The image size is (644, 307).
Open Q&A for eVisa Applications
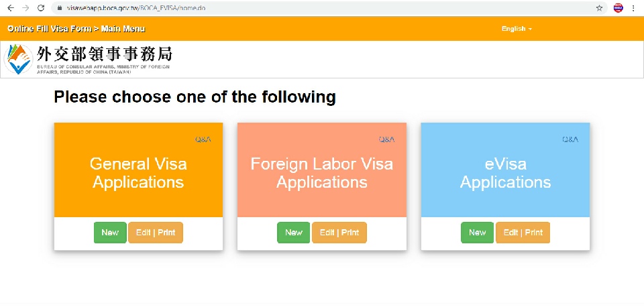[570, 139]
